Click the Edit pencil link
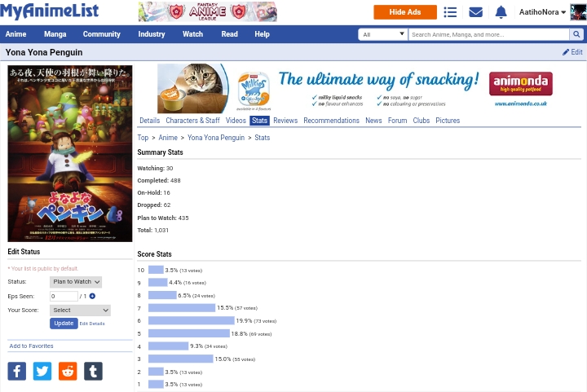 [x=572, y=52]
